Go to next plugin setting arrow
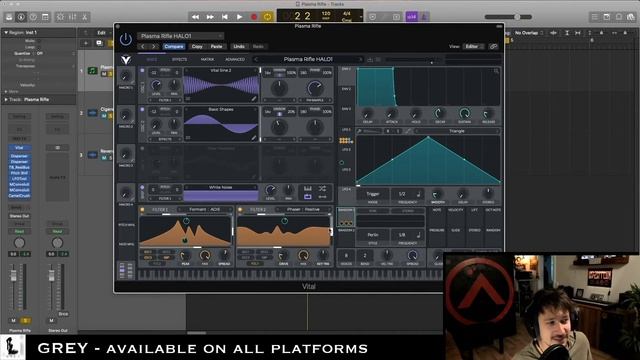The image size is (640, 360). 153,47
